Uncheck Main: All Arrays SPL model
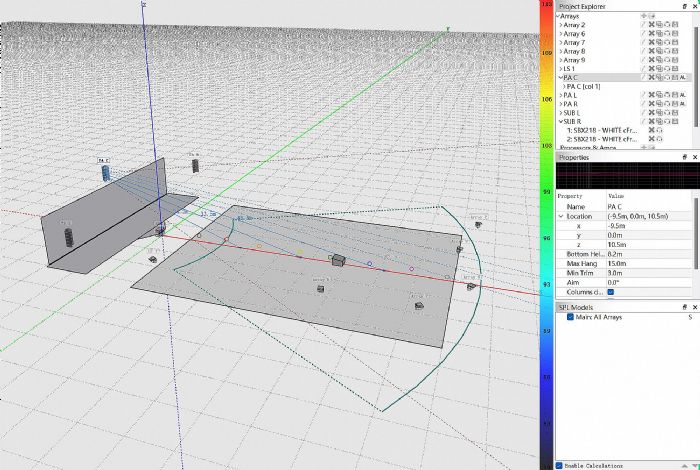Viewport: 700px width, 470px height. click(x=570, y=316)
